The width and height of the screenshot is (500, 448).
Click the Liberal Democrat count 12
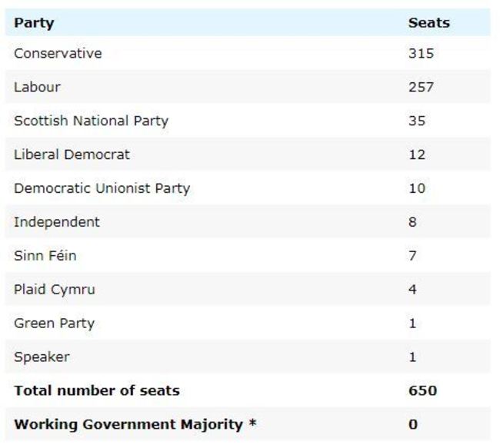pos(417,154)
